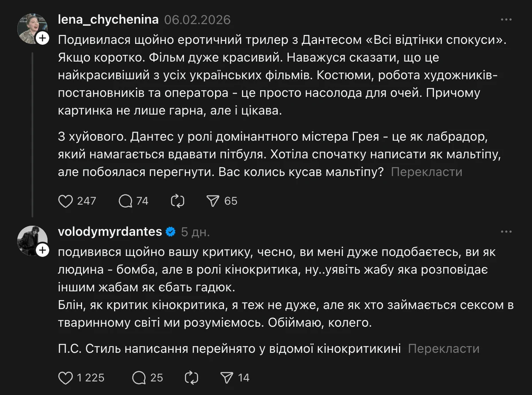The width and height of the screenshot is (532, 395).
Task: Follow volodymyrdantes via plus badge
Action: pyautogui.click(x=43, y=250)
